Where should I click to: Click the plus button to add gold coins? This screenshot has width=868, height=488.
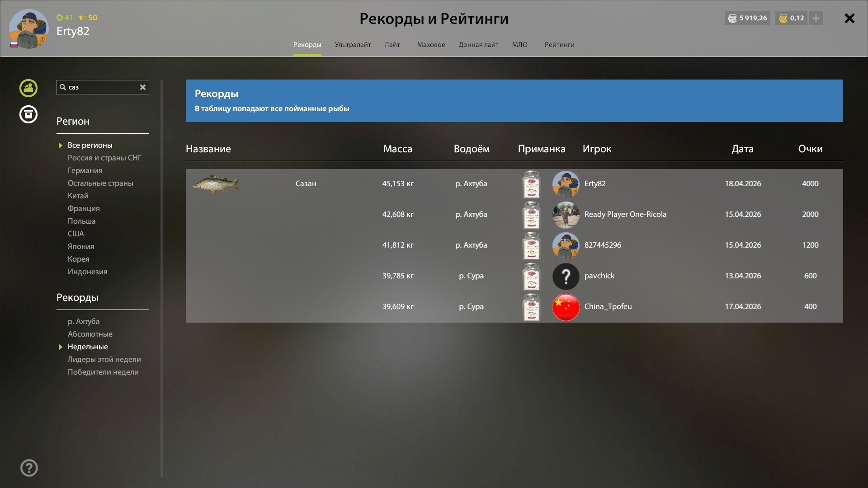[x=816, y=18]
